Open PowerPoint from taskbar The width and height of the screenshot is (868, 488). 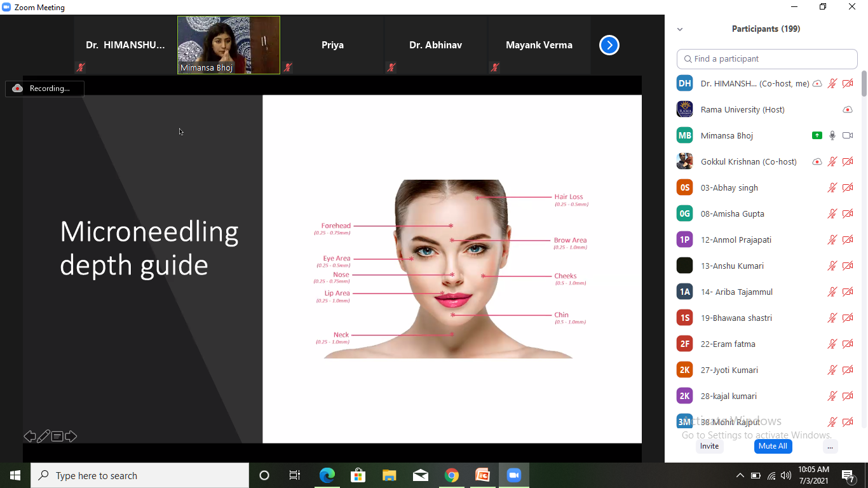pyautogui.click(x=482, y=475)
